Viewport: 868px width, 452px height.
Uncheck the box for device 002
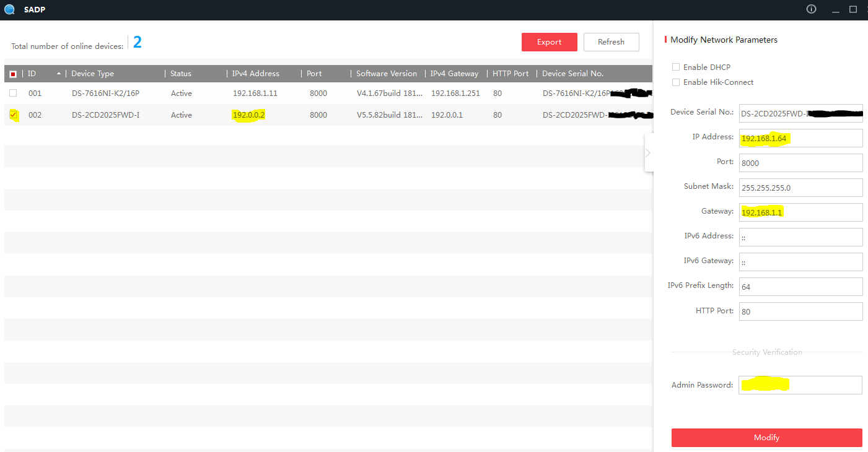coord(13,115)
